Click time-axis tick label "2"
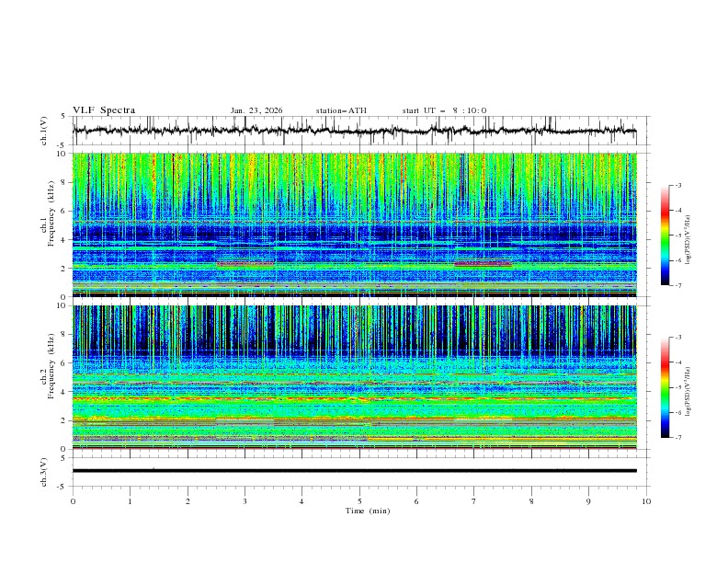 (x=188, y=501)
